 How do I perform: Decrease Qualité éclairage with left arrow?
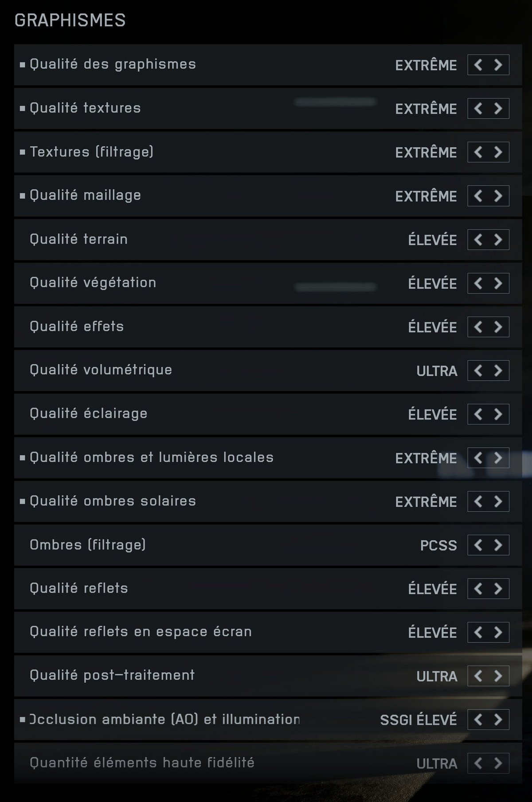478,414
